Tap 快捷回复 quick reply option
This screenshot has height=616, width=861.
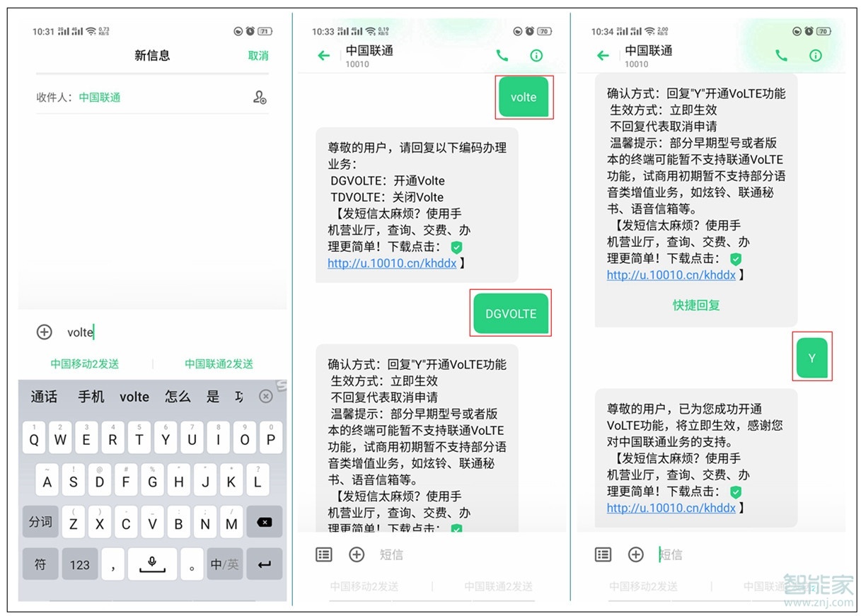pos(695,305)
